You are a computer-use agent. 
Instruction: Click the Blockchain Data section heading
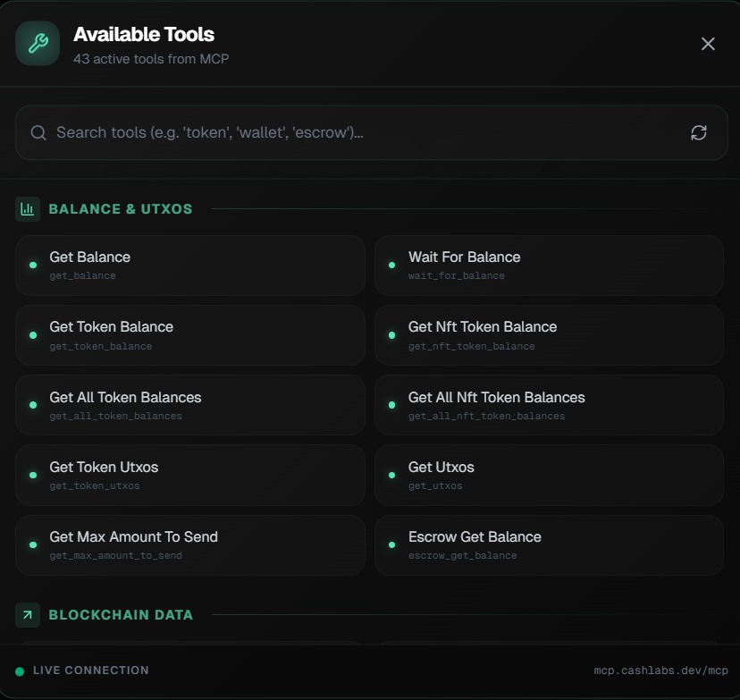[x=121, y=615]
